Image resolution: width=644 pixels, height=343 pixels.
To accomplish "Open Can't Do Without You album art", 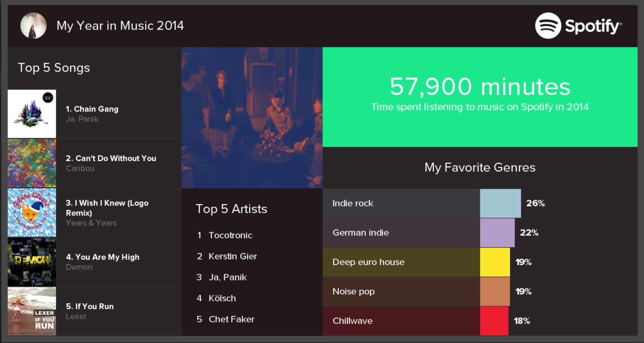I will click(32, 163).
